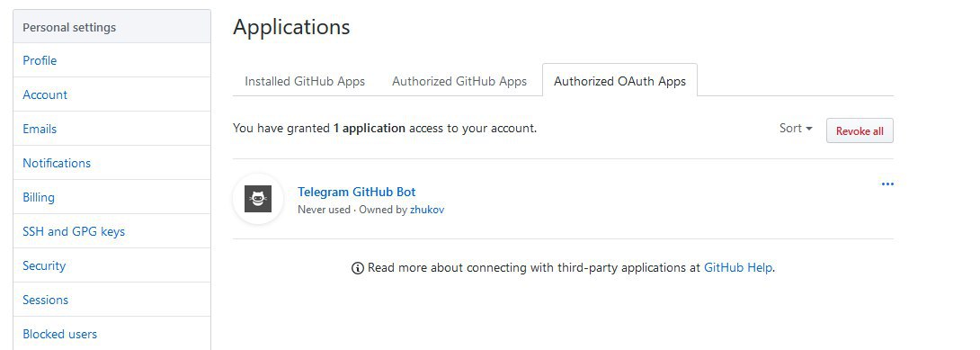The width and height of the screenshot is (980, 350).
Task: Switch to Installed GitHub Apps tab
Action: point(305,81)
